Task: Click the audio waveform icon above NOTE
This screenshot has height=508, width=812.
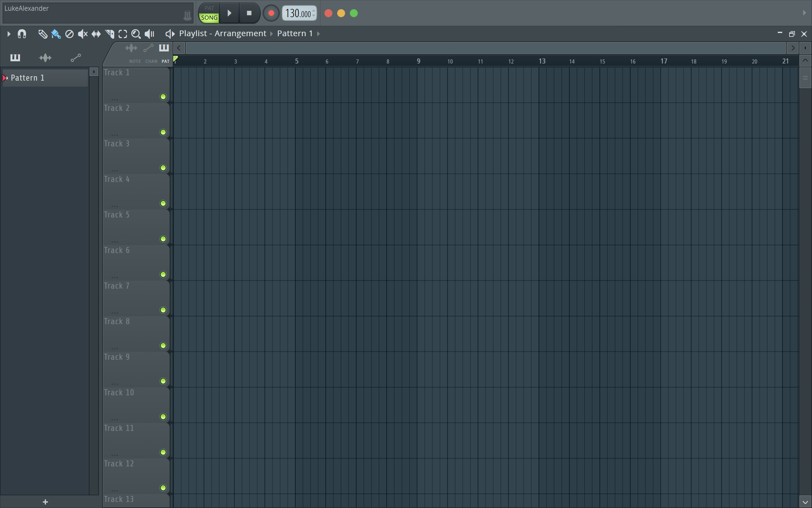Action: [131, 48]
